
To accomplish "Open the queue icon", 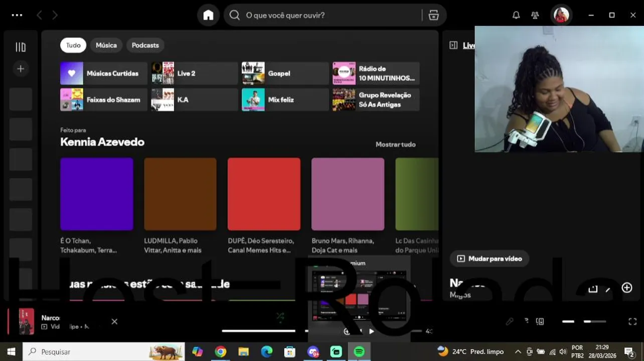I will pyautogui.click(x=526, y=321).
